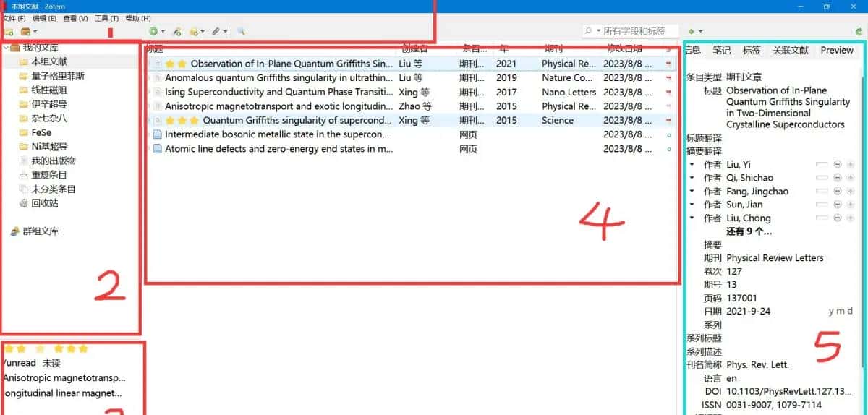Image resolution: width=868 pixels, height=415 pixels.
Task: Click PDF attachment icon on Quantum Griffiths singularity row
Action: (x=668, y=120)
